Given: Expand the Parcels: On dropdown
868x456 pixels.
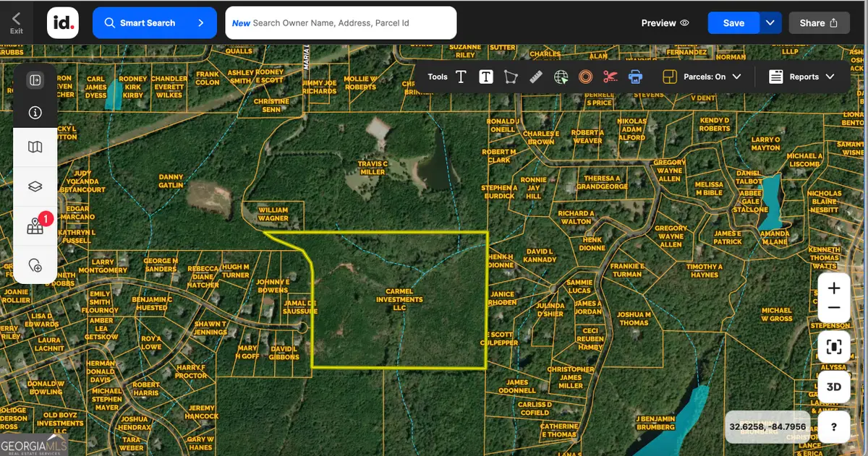Looking at the screenshot, I should 736,75.
